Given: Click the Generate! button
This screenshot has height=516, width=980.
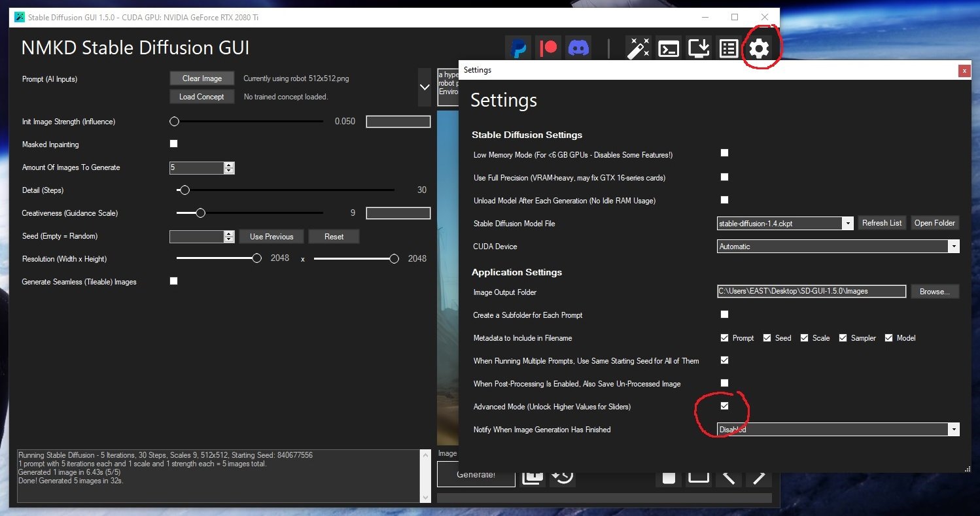Looking at the screenshot, I should (476, 475).
